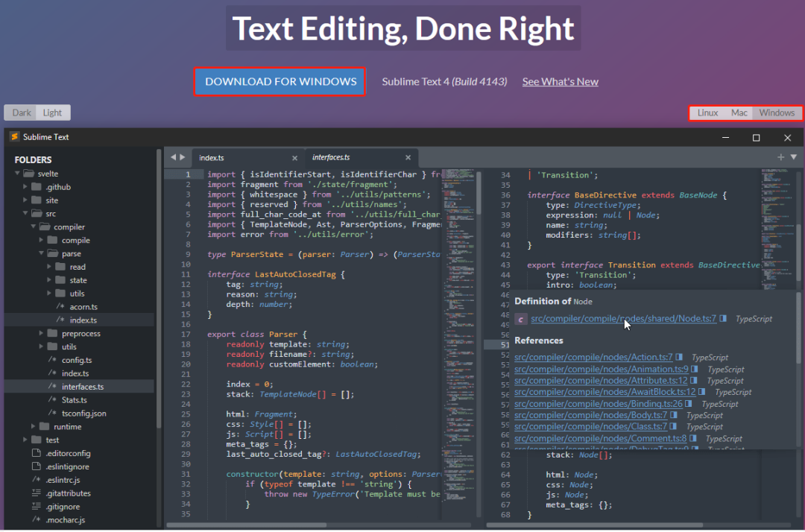805x532 pixels.
Task: Go to previous tab with left arrow
Action: 173,157
